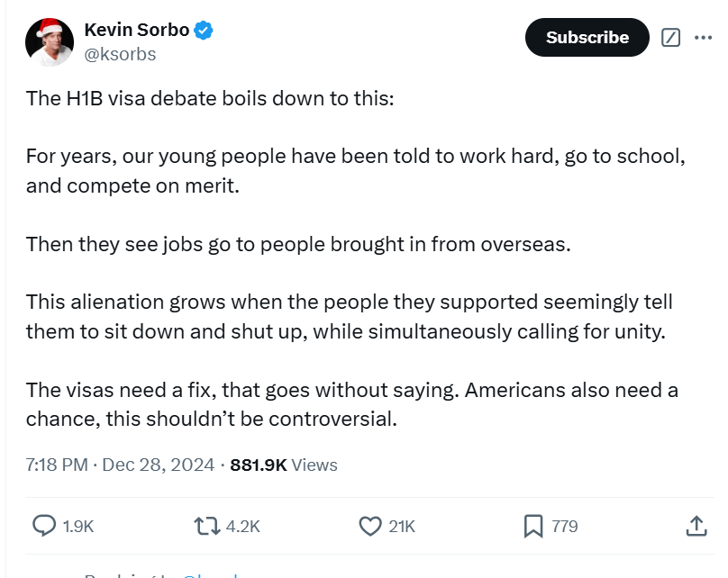728x578 pixels.
Task: Click the 21K likes count
Action: (402, 527)
